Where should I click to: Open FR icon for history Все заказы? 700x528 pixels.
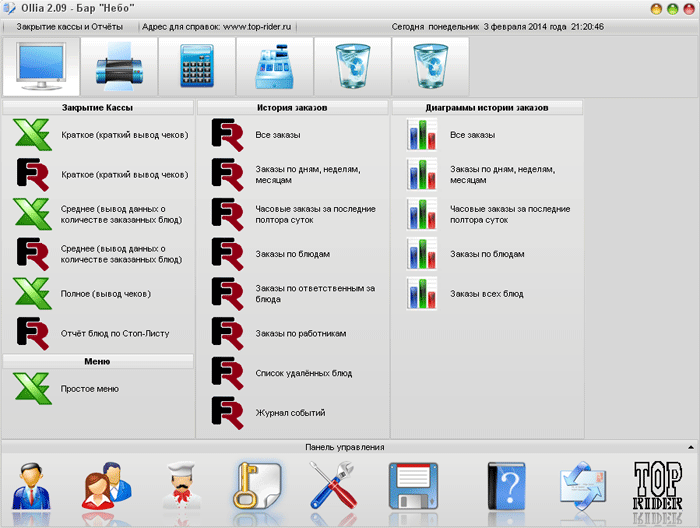[227, 135]
